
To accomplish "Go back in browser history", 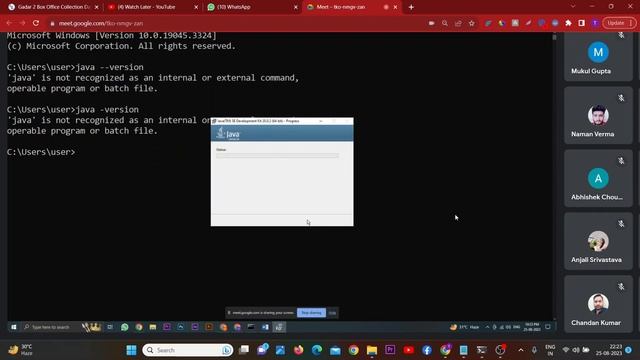I will [x=9, y=23].
